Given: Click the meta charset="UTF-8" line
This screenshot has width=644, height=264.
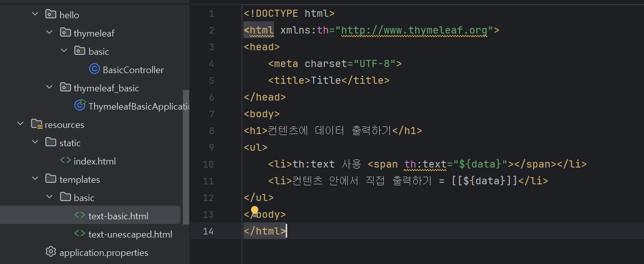Looking at the screenshot, I should click(335, 63).
